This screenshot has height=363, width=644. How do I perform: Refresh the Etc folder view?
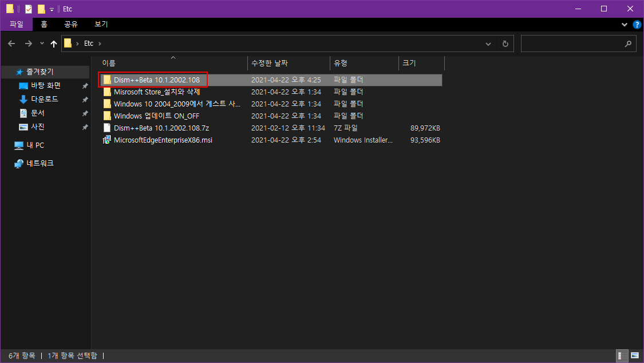point(505,44)
